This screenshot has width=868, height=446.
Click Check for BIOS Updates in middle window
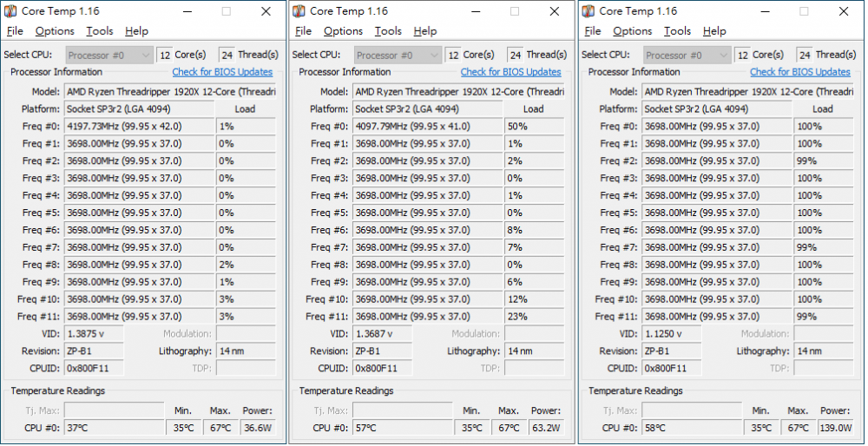pos(511,72)
